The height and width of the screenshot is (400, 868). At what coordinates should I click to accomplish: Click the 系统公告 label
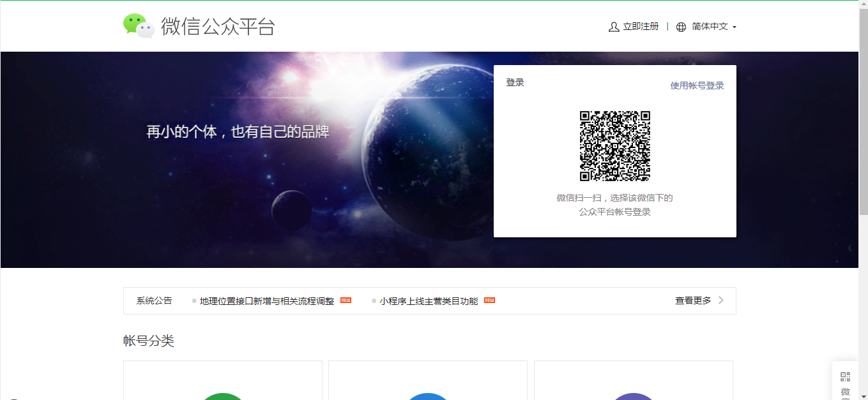(154, 300)
